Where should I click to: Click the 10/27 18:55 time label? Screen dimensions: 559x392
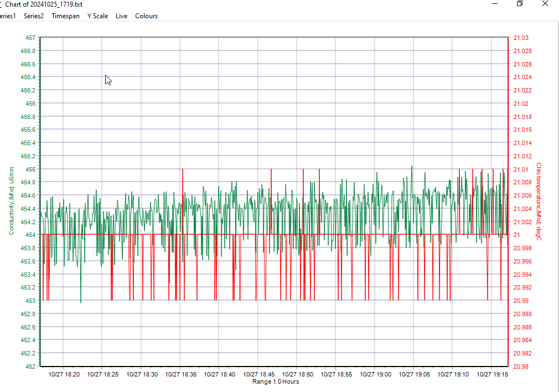(x=336, y=374)
